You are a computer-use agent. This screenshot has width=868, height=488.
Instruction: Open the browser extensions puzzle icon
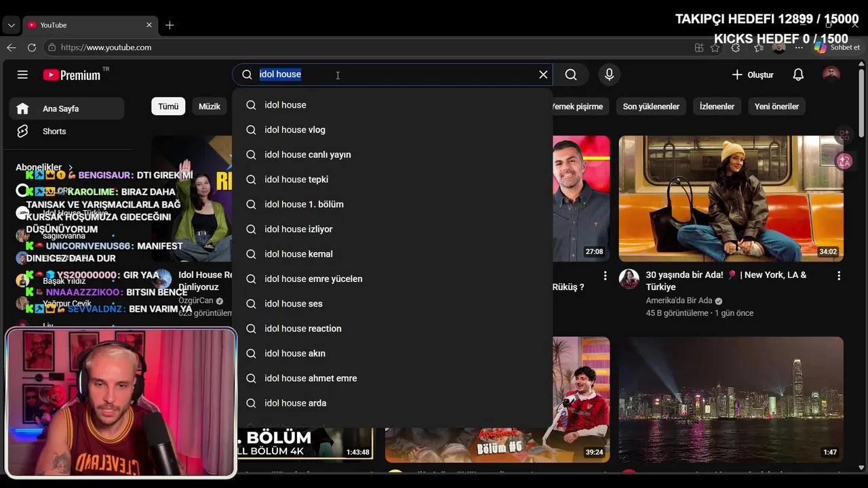tap(736, 47)
